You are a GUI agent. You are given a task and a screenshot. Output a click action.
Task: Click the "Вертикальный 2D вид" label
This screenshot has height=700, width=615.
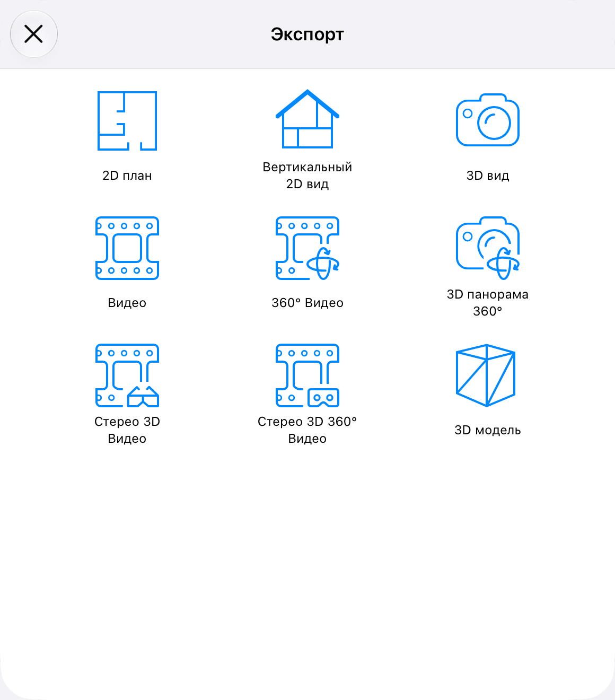(307, 176)
